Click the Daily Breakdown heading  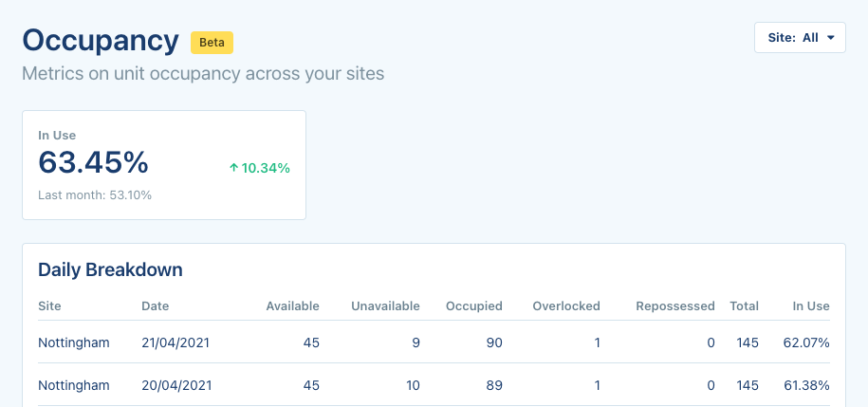110,270
